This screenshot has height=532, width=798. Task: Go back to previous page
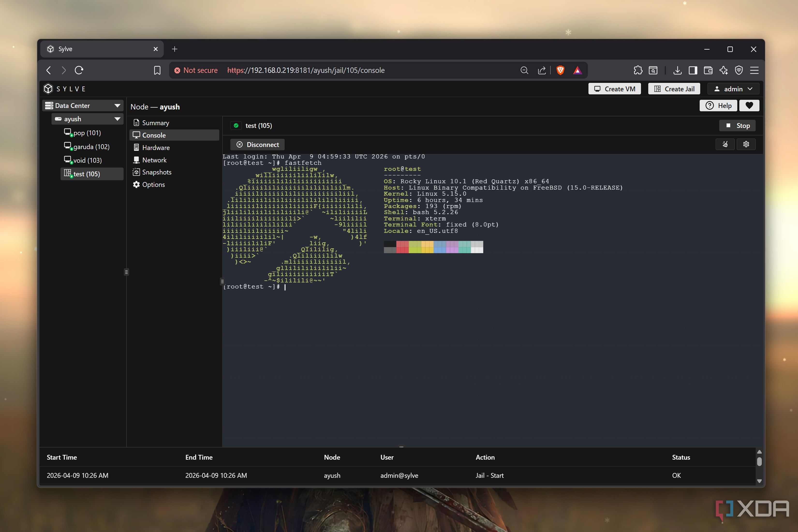(x=49, y=70)
